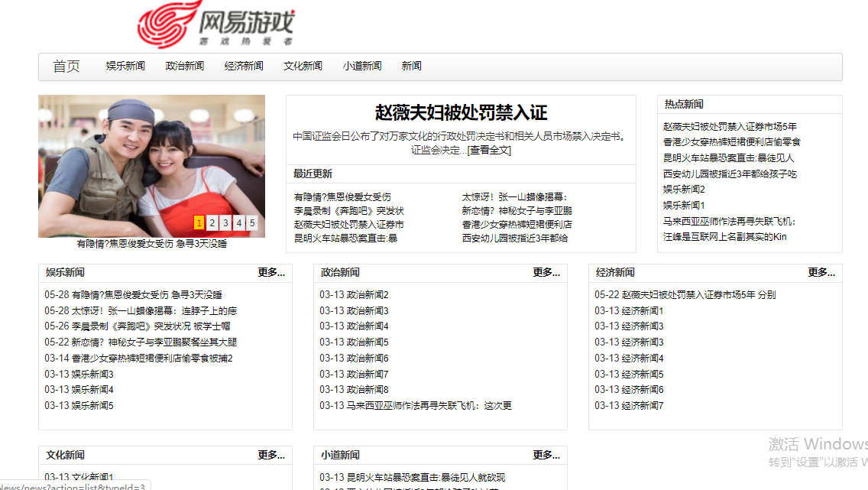Open recent item 赵薇夫妇被处罚禁入证券市

pyautogui.click(x=348, y=224)
